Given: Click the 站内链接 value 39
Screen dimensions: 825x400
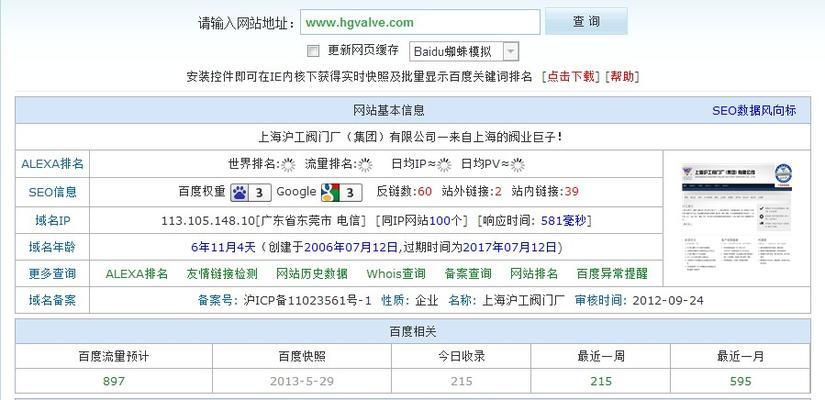Looking at the screenshot, I should point(571,192).
